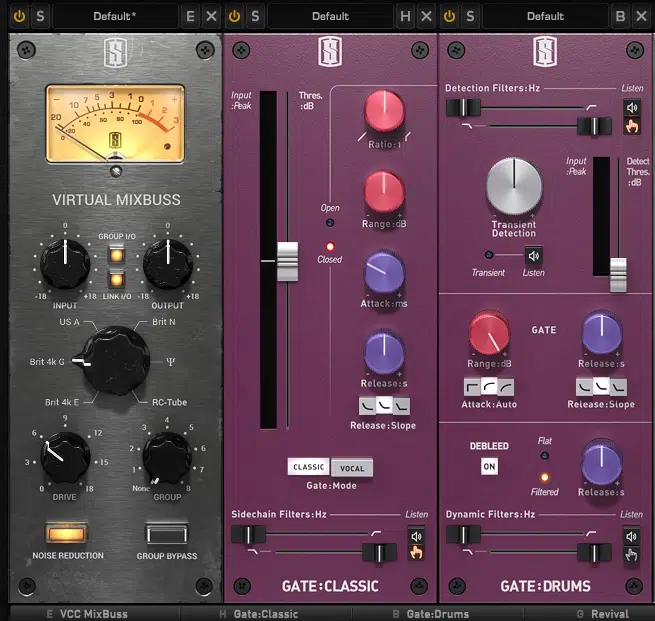
Task: Click the GROUP selector knob
Action: [168, 457]
